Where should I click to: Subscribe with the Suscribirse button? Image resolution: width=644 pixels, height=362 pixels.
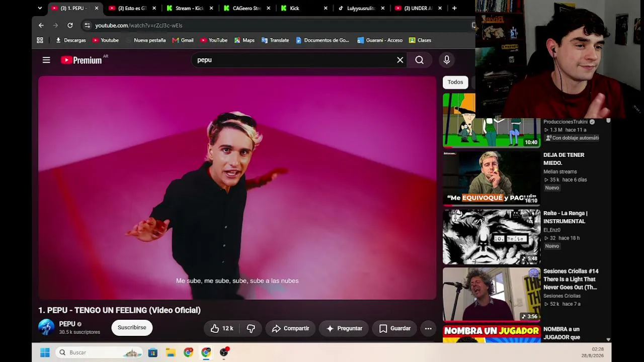coord(132,328)
